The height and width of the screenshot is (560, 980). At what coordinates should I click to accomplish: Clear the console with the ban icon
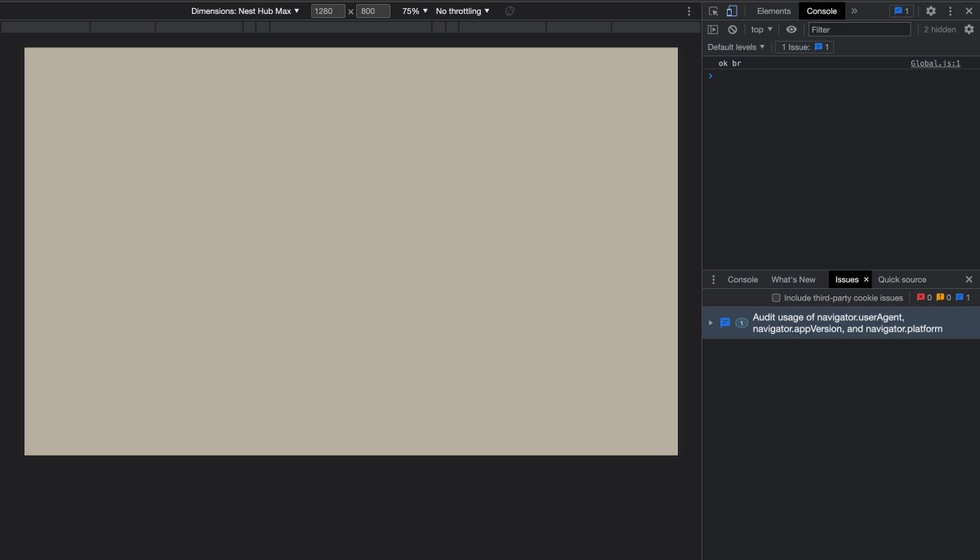point(733,29)
